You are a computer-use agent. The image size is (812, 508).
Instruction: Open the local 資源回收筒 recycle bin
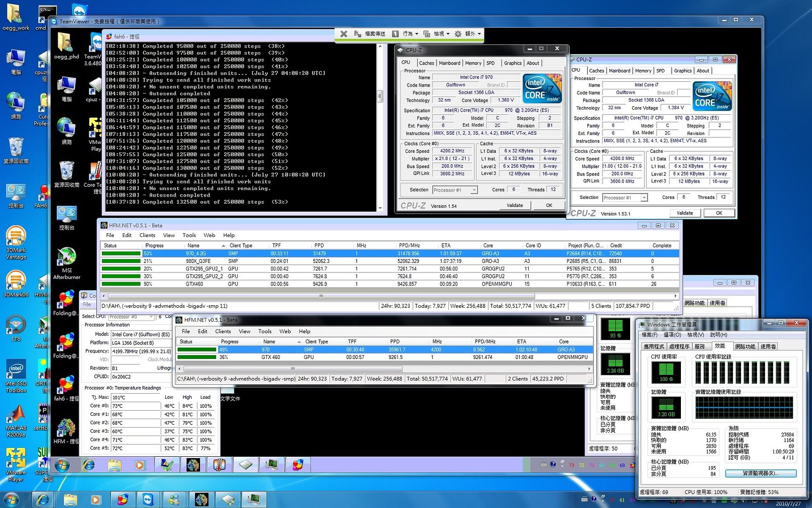click(16, 151)
